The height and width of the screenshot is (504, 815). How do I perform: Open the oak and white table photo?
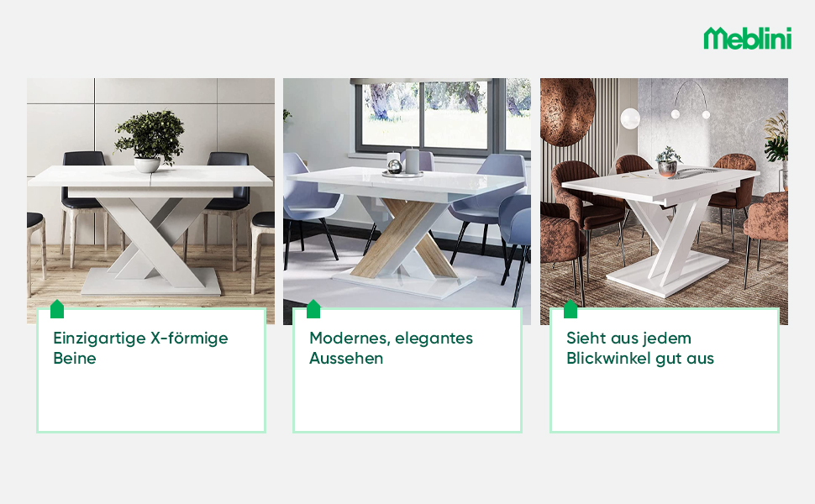click(x=407, y=201)
